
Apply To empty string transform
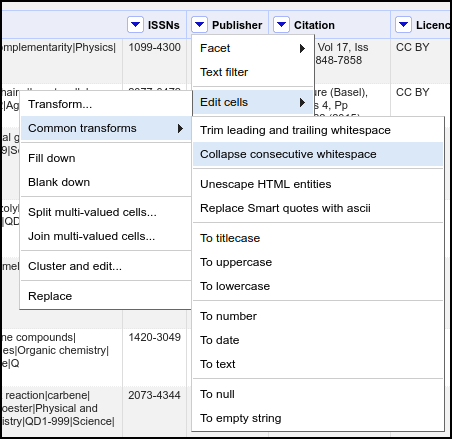click(318, 418)
